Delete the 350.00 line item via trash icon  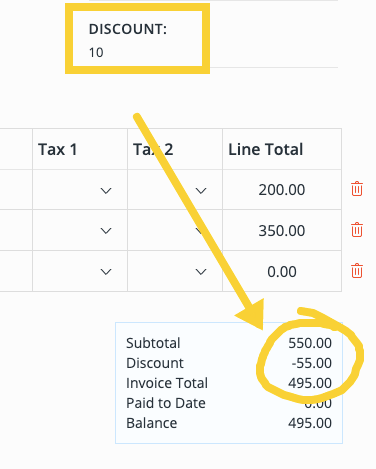point(357,230)
